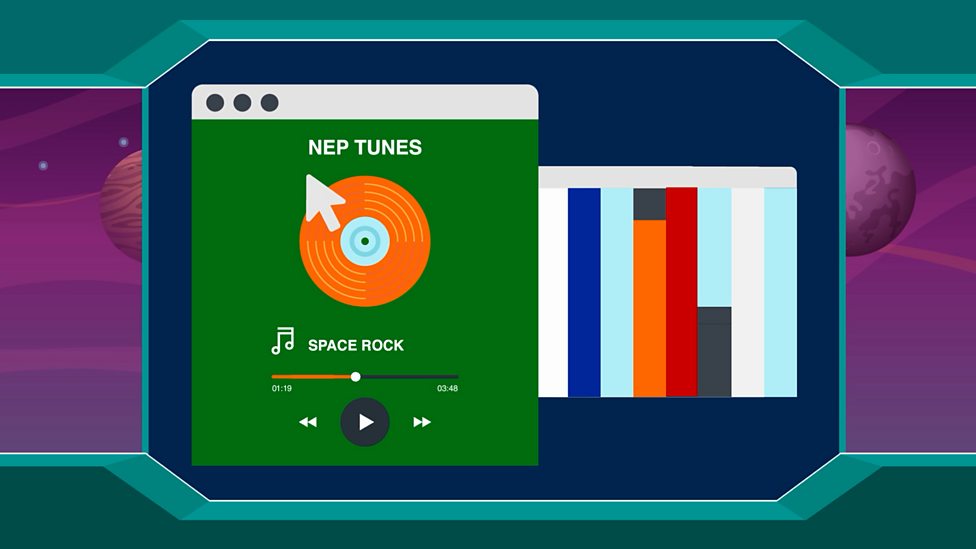Click the middle dark dot in the title bar
The image size is (976, 549).
[242, 103]
